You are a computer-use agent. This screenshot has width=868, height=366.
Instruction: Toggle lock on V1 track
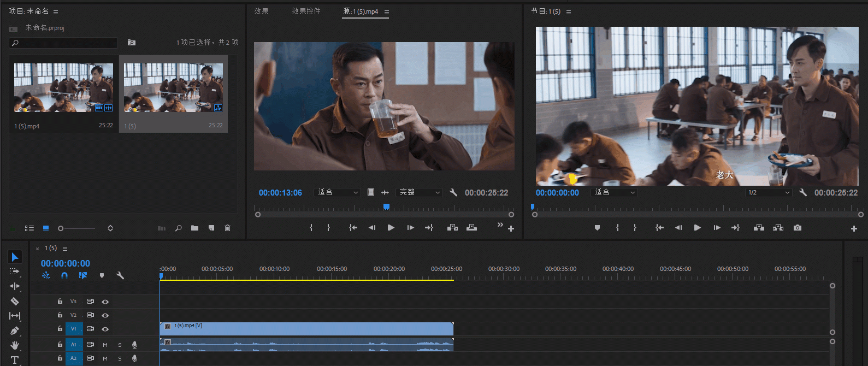60,328
